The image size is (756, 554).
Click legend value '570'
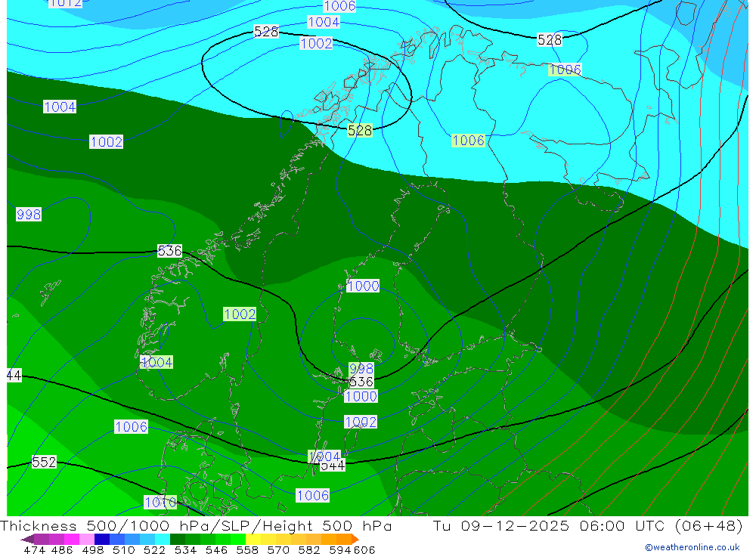click(278, 549)
